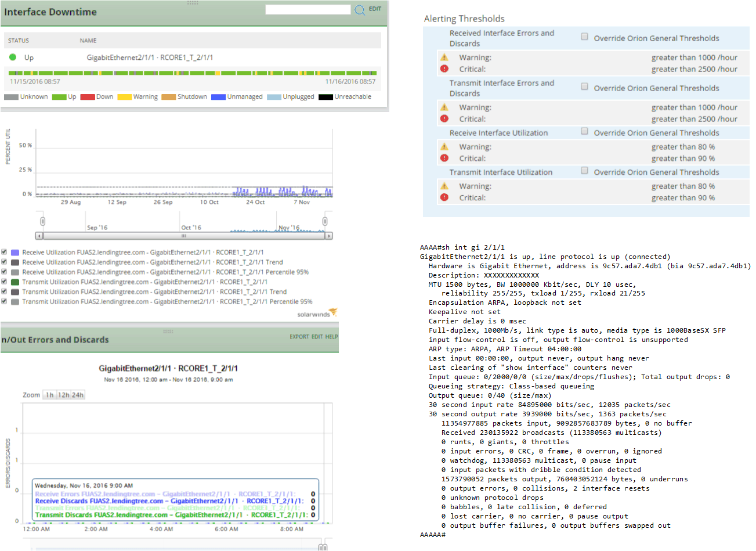Click the green Up status dot
The image size is (756, 551).
[13, 57]
